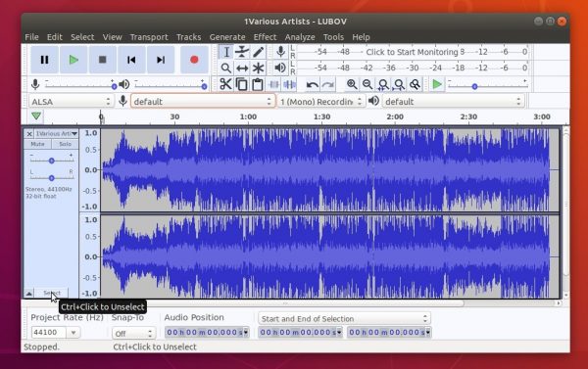The width and height of the screenshot is (588, 369).
Task: Click Trim audio outside selection icon
Action: click(x=273, y=84)
